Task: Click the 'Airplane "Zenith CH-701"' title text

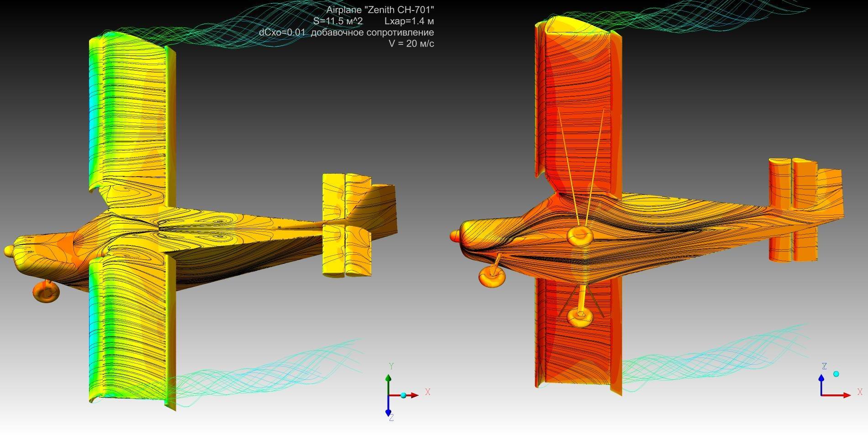Action: 380,10
